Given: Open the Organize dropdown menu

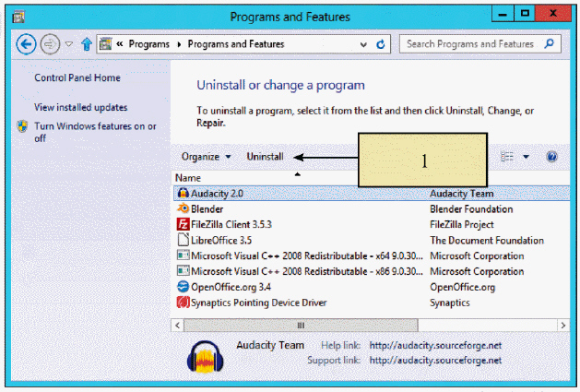Looking at the screenshot, I should coord(206,157).
